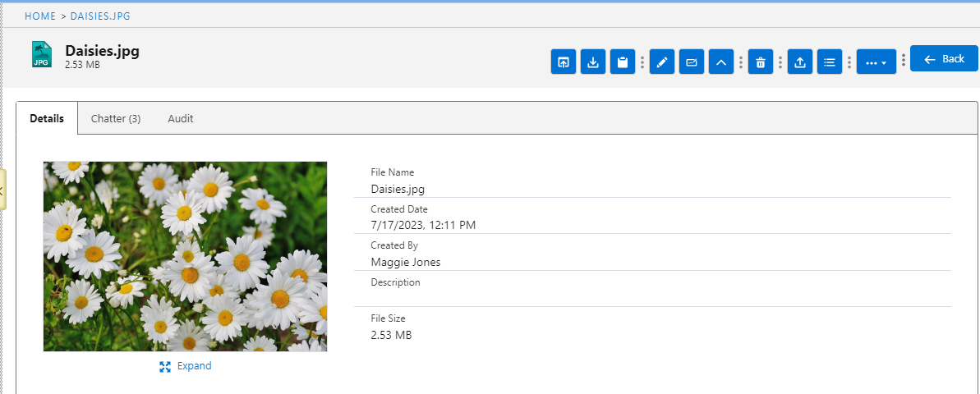Click DAISIES.JPG breadcrumb link
Screen dimensions: 980x394
click(x=100, y=16)
